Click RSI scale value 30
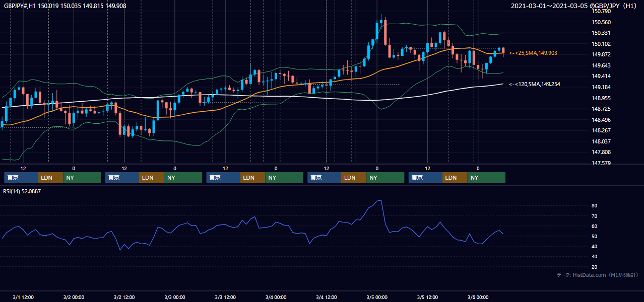Image resolution: width=644 pixels, height=302 pixels. pos(594,256)
